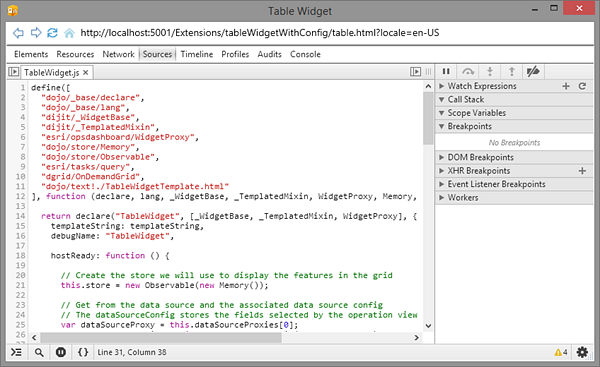Refresh watch expressions
This screenshot has height=367, width=600.
582,86
